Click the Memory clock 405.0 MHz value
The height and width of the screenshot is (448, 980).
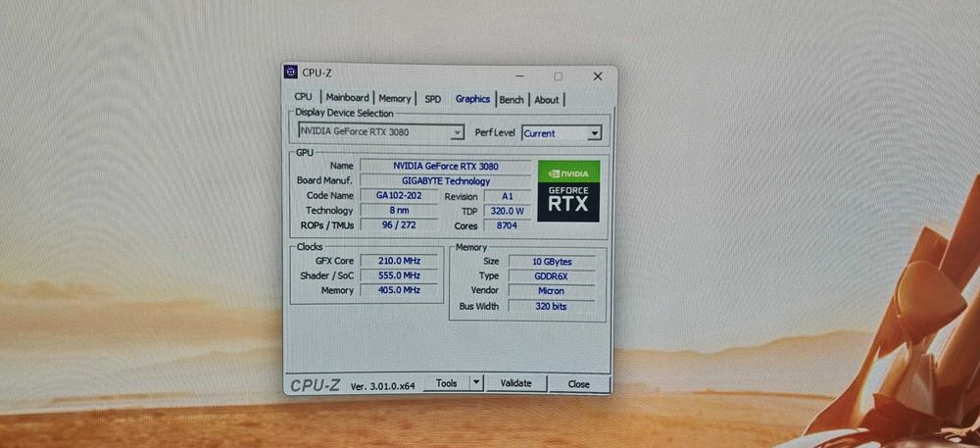[x=399, y=290]
